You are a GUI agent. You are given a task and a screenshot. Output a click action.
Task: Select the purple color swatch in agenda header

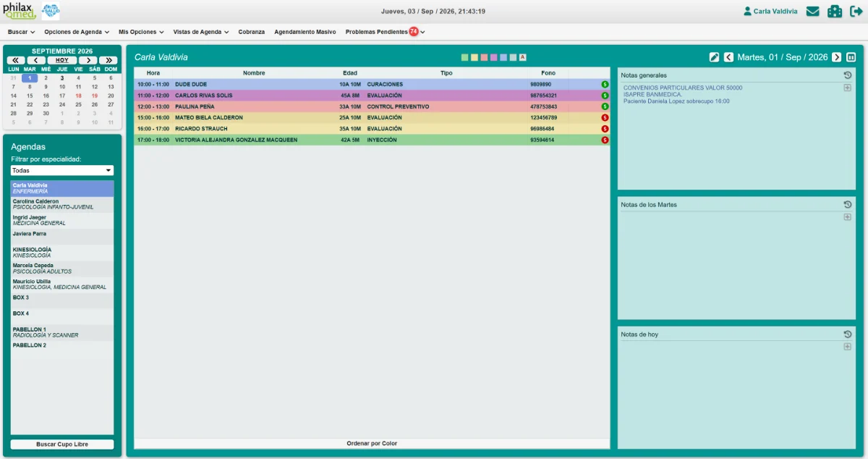[494, 57]
